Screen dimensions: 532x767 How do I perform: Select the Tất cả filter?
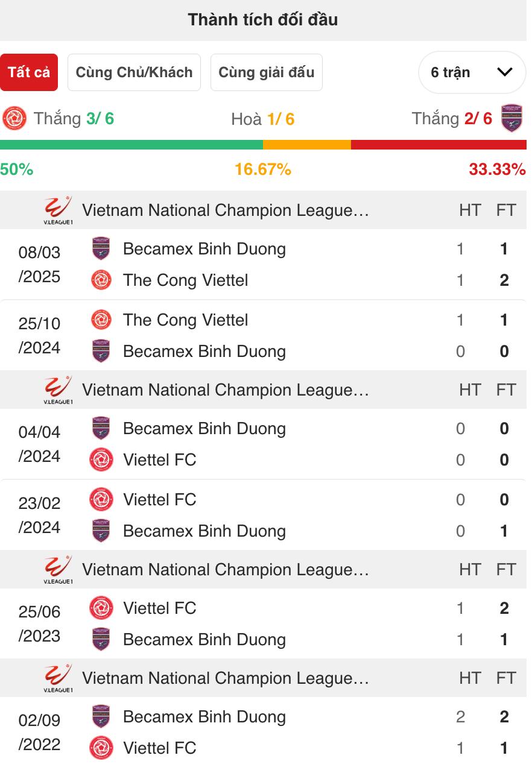(29, 72)
